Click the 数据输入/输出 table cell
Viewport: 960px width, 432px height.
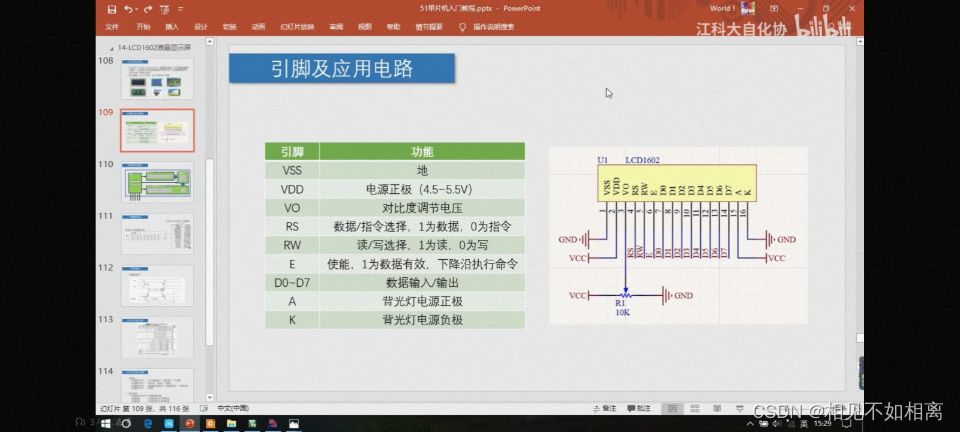point(422,283)
